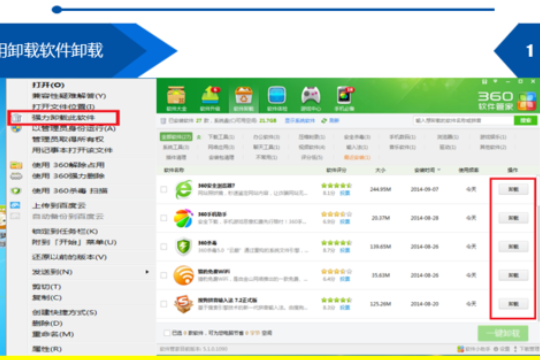Click the trash icon beside 已安装软件 count
The width and height of the screenshot is (540, 360).
pyautogui.click(x=163, y=121)
